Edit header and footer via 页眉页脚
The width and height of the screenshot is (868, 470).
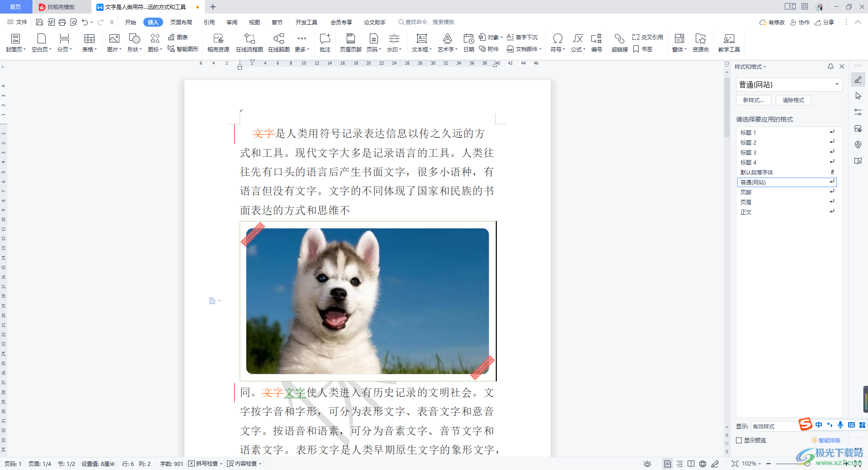tap(351, 43)
